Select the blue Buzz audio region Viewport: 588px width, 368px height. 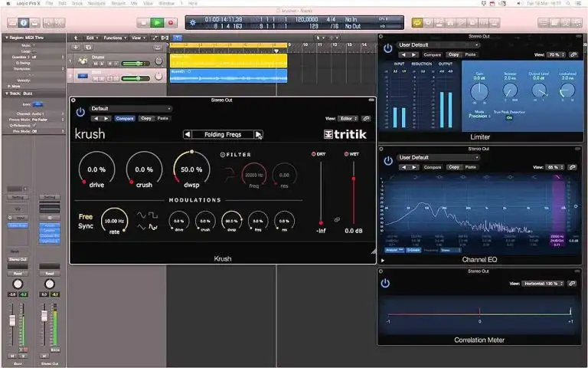click(228, 75)
